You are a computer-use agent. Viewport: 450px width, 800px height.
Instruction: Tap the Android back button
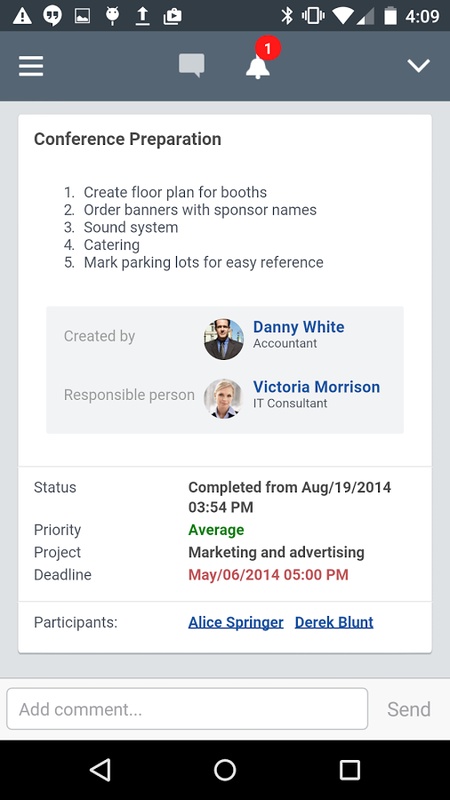pos(101,770)
